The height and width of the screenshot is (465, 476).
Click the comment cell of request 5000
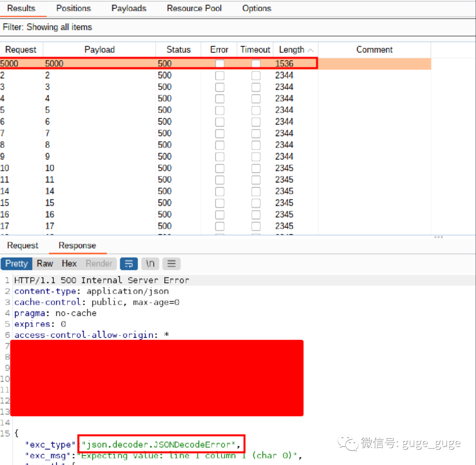tap(375, 64)
